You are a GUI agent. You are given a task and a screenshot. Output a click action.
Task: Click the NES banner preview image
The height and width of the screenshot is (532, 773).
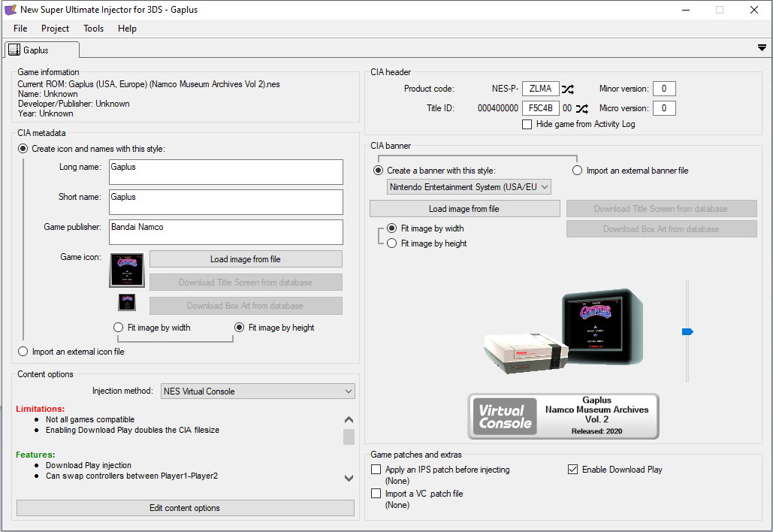[x=563, y=331]
